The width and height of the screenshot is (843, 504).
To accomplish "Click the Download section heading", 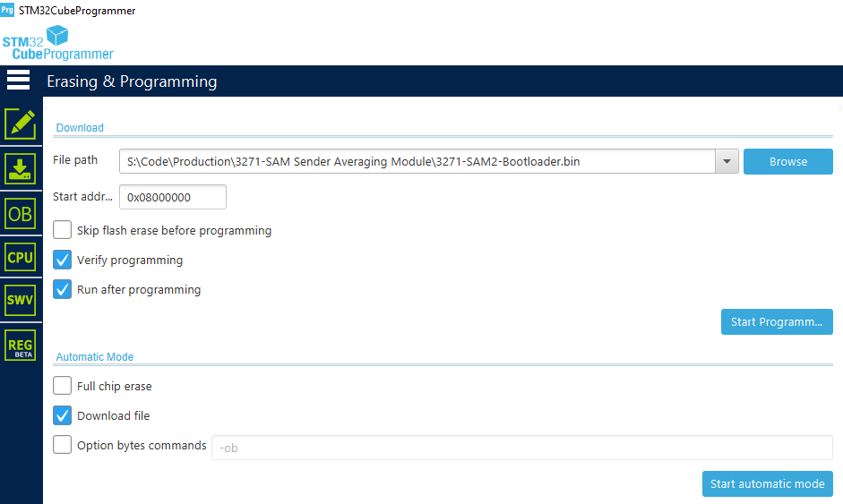I will click(x=80, y=128).
